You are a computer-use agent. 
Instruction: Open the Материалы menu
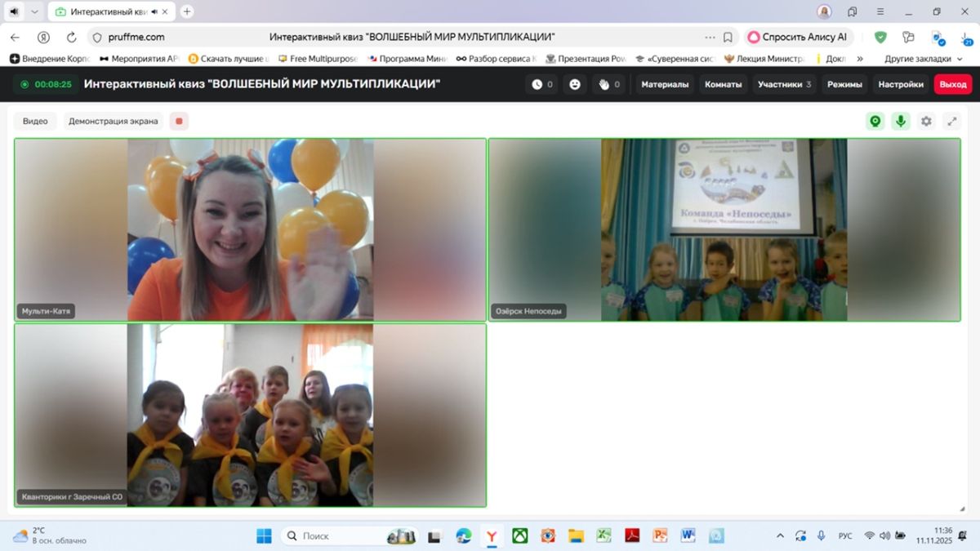coord(666,84)
